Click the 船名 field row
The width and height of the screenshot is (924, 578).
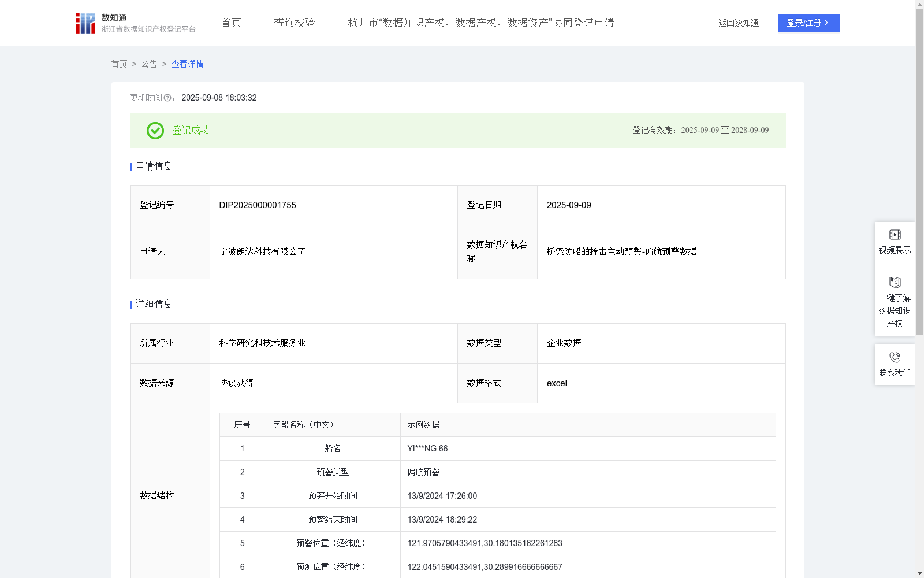[x=498, y=449]
